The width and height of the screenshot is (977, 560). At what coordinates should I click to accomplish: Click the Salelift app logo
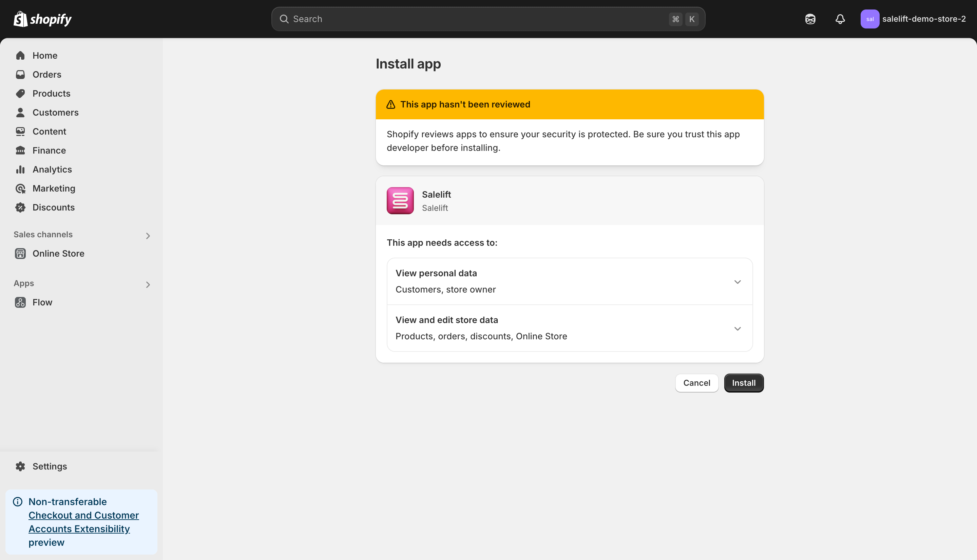(400, 201)
